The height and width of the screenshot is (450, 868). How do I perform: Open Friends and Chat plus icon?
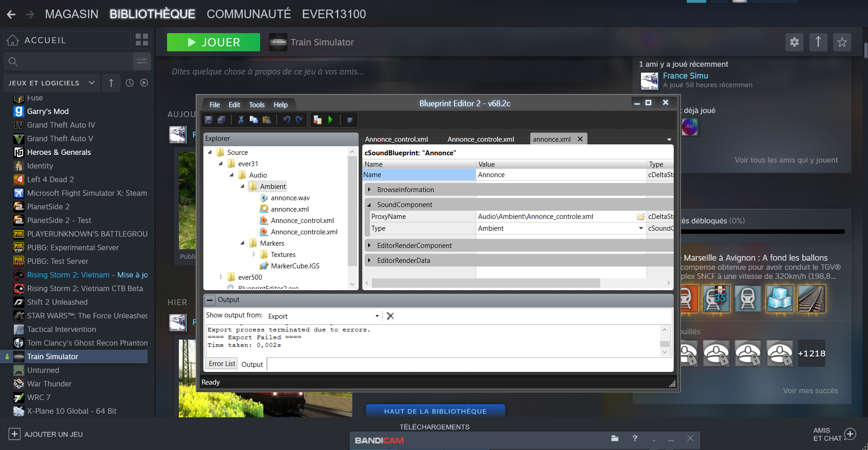[850, 434]
